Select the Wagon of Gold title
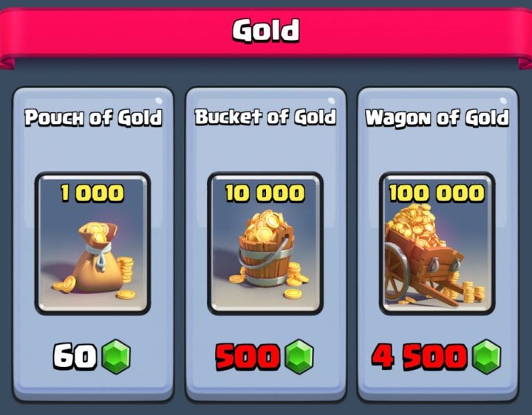The image size is (532, 415). 437,118
